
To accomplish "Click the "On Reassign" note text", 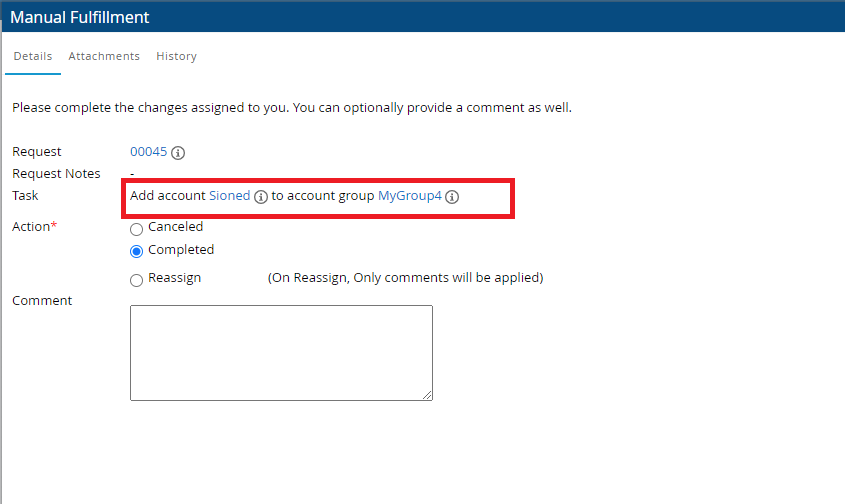I will point(405,278).
